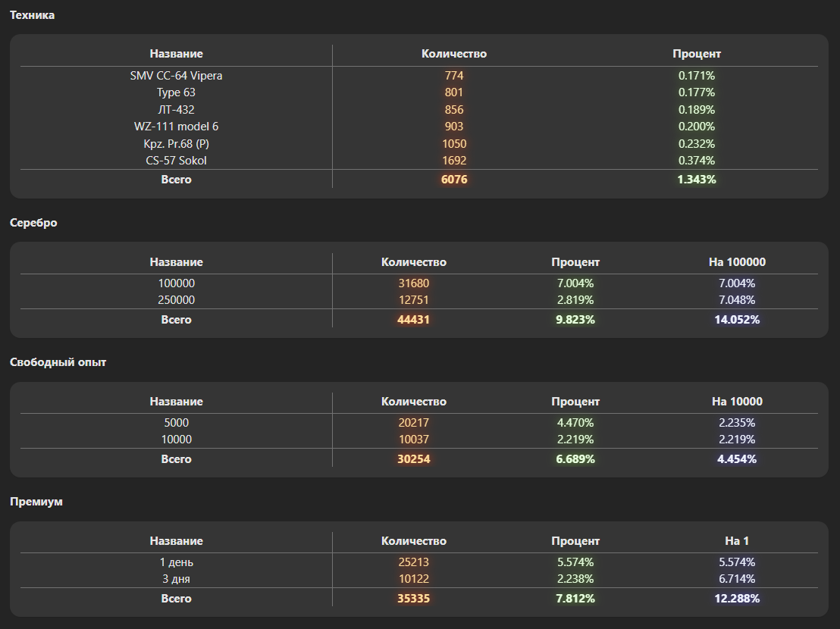Screen dimensions: 840x629
Task: Click the Техника section heading
Action: (32, 15)
